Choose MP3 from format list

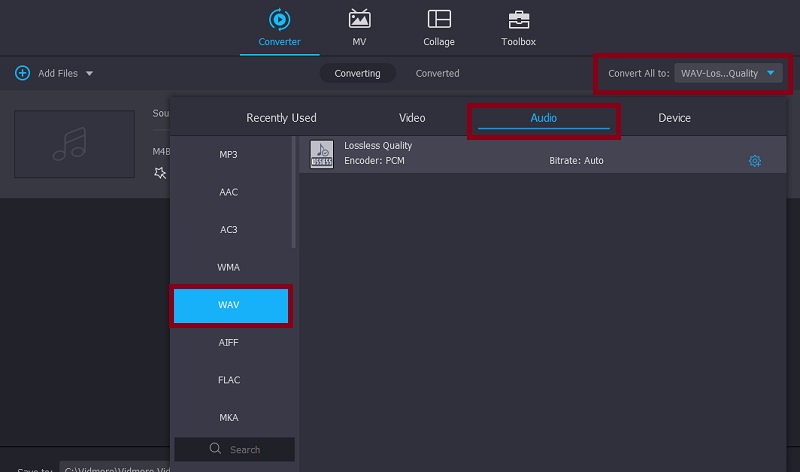tap(228, 154)
